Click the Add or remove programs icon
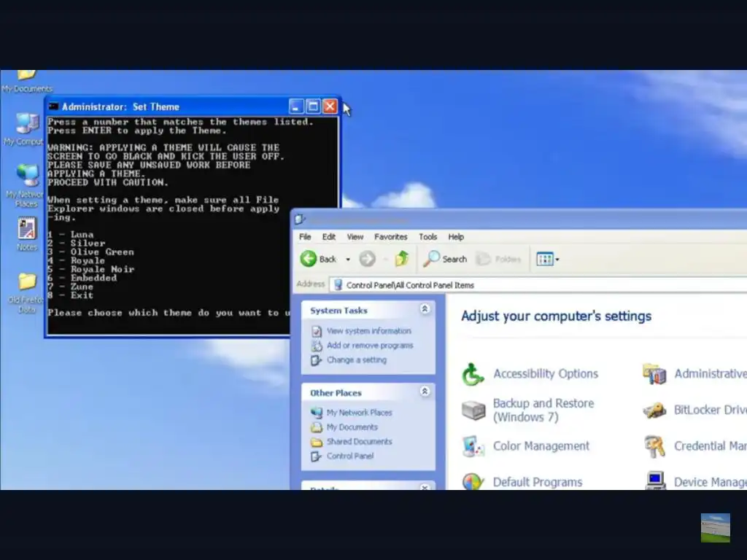 coord(317,346)
